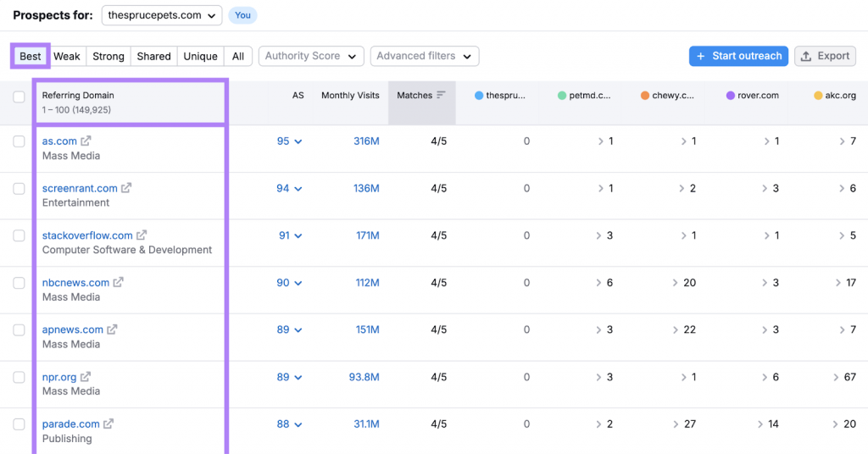
Task: Click the purple dot beside rover.com column
Action: click(x=730, y=96)
